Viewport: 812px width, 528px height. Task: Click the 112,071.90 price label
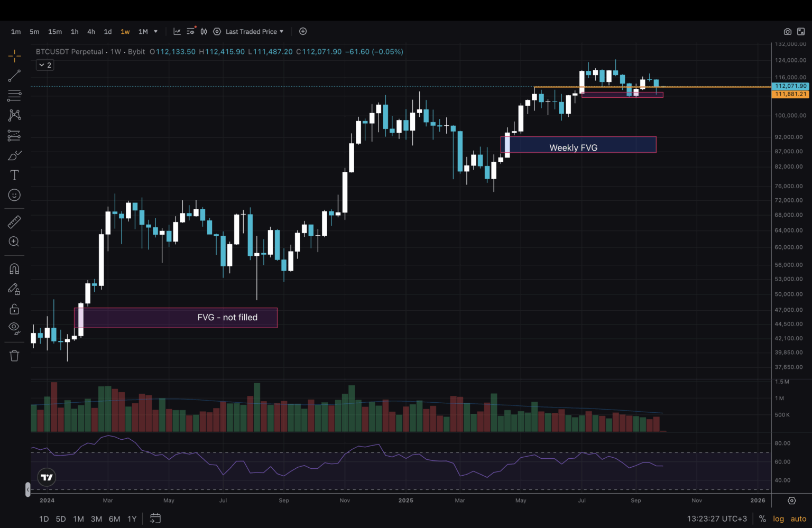pos(790,86)
